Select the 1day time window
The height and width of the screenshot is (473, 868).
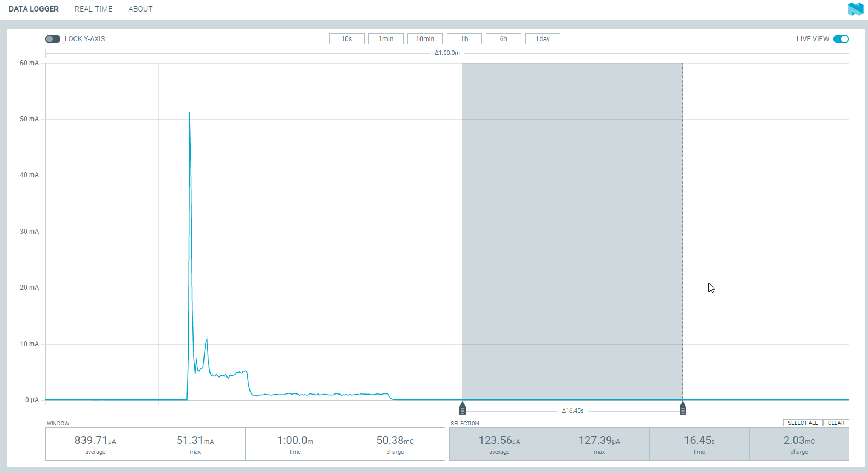543,39
